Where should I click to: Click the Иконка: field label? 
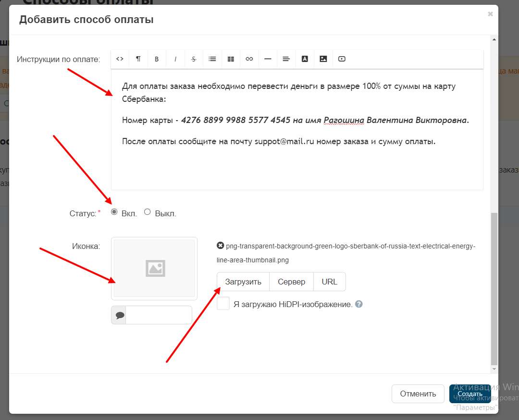point(86,246)
